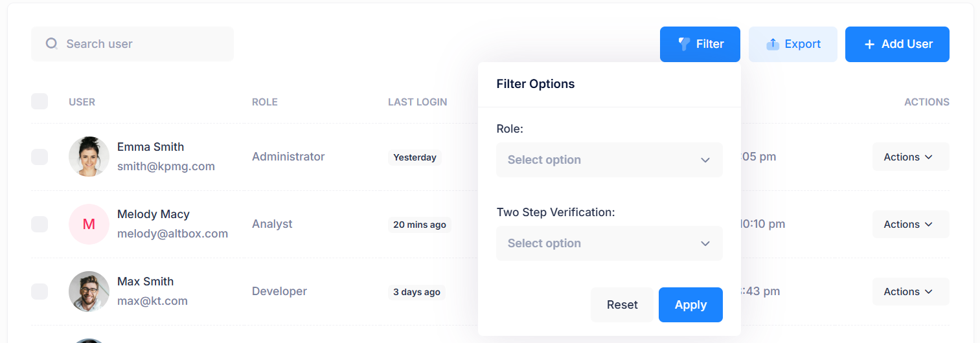The height and width of the screenshot is (343, 980).
Task: Reset the filter options
Action: [x=622, y=305]
